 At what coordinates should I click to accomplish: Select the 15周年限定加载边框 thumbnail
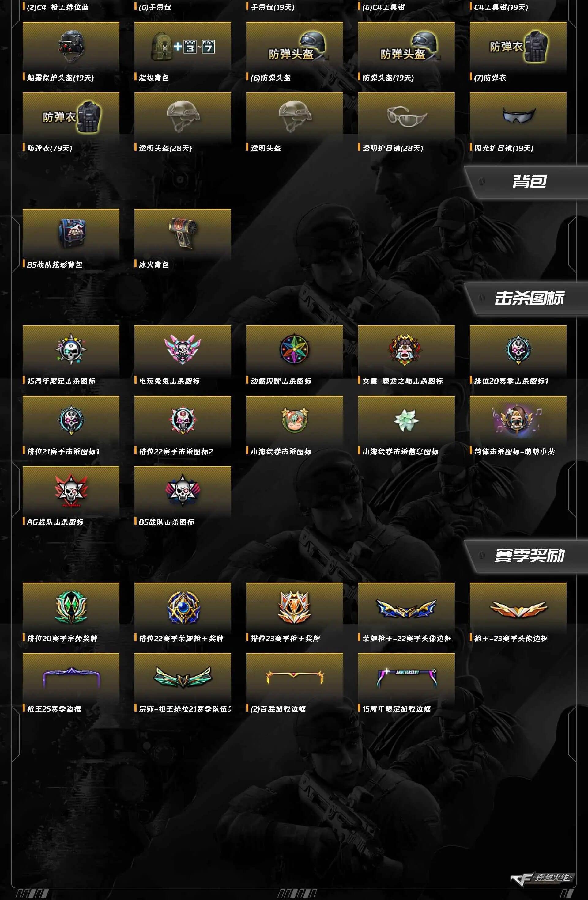point(406,678)
